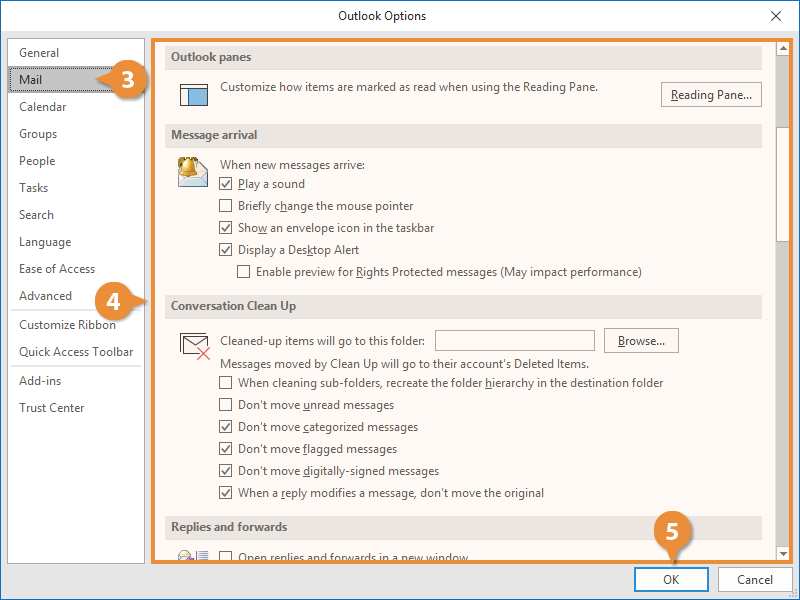Go to Trust Center settings
This screenshot has width=800, height=600.
(52, 408)
